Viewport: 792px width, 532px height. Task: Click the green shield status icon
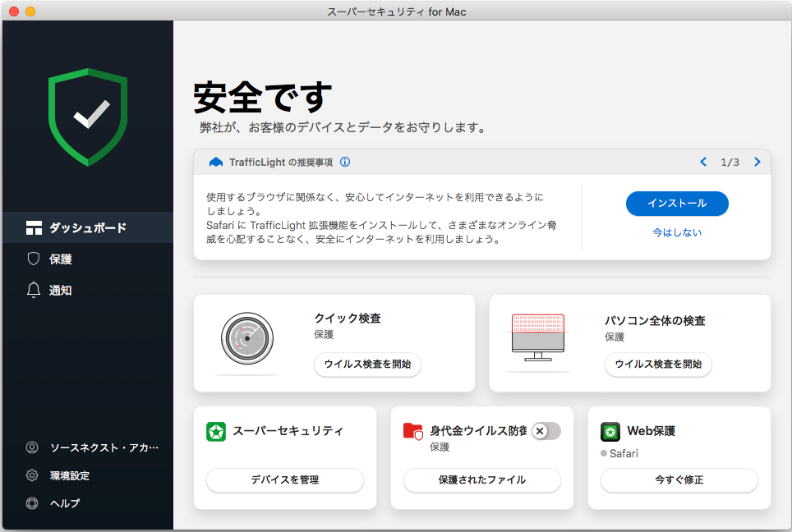(88, 117)
